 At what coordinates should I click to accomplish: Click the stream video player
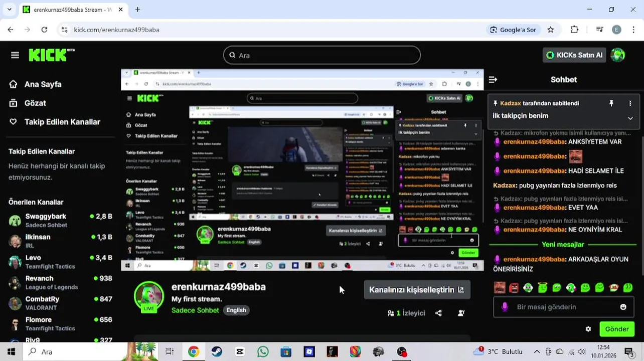coord(302,170)
